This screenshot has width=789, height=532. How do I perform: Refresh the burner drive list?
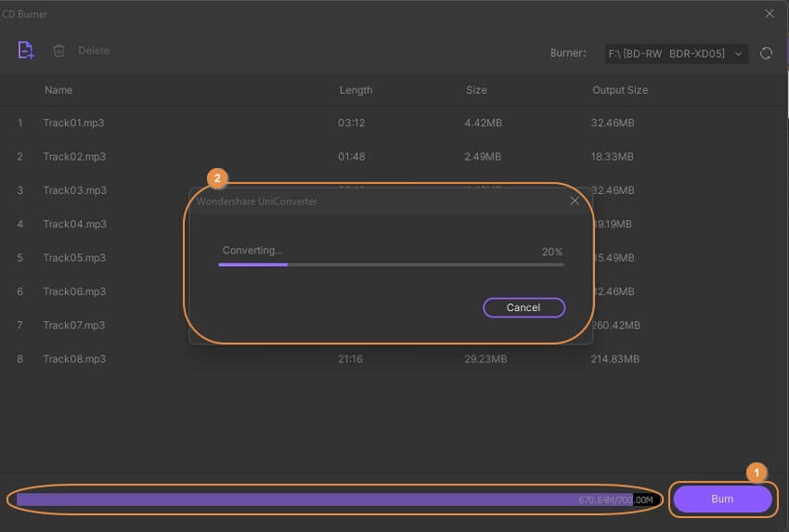(766, 54)
